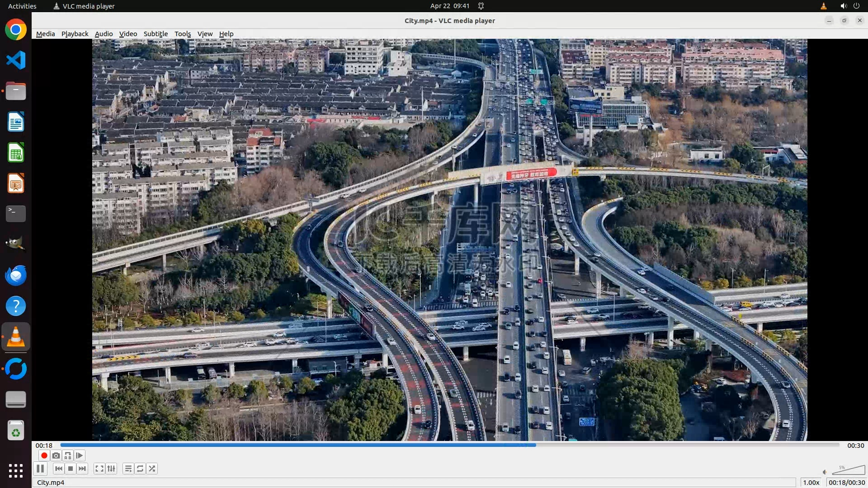Image resolution: width=868 pixels, height=488 pixels.
Task: Expand the Tools menu
Action: point(183,34)
